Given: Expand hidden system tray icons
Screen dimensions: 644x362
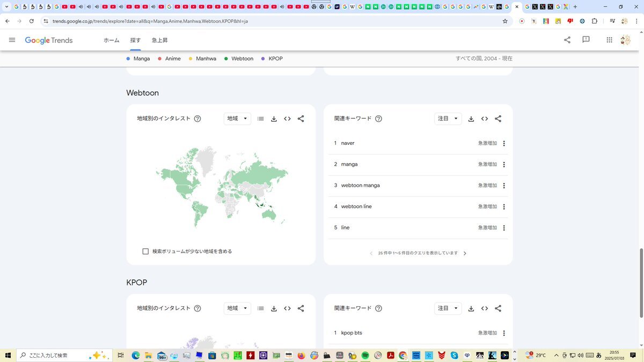Looking at the screenshot, I should click(556, 355).
